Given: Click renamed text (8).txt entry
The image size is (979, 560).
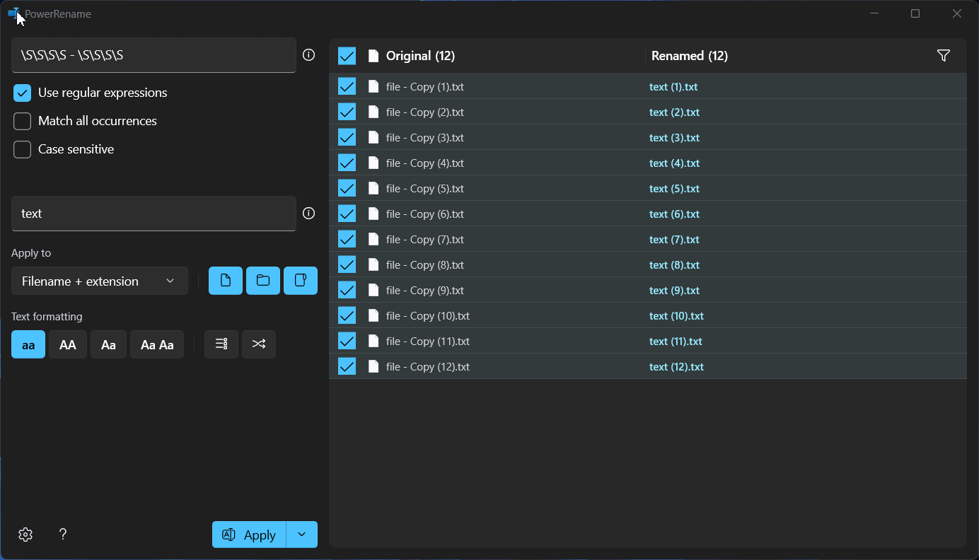Looking at the screenshot, I should click(x=674, y=265).
